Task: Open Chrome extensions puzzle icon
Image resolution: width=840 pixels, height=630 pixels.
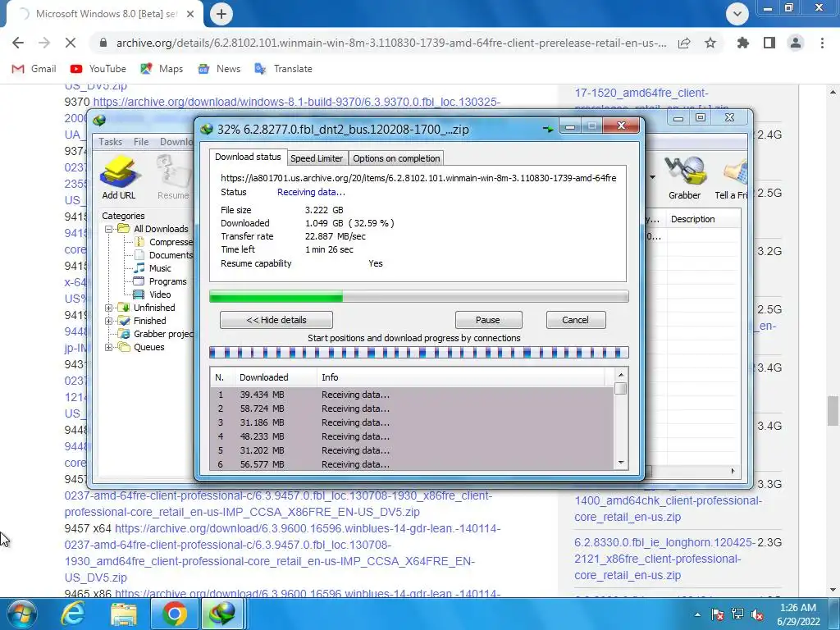Action: [x=743, y=43]
